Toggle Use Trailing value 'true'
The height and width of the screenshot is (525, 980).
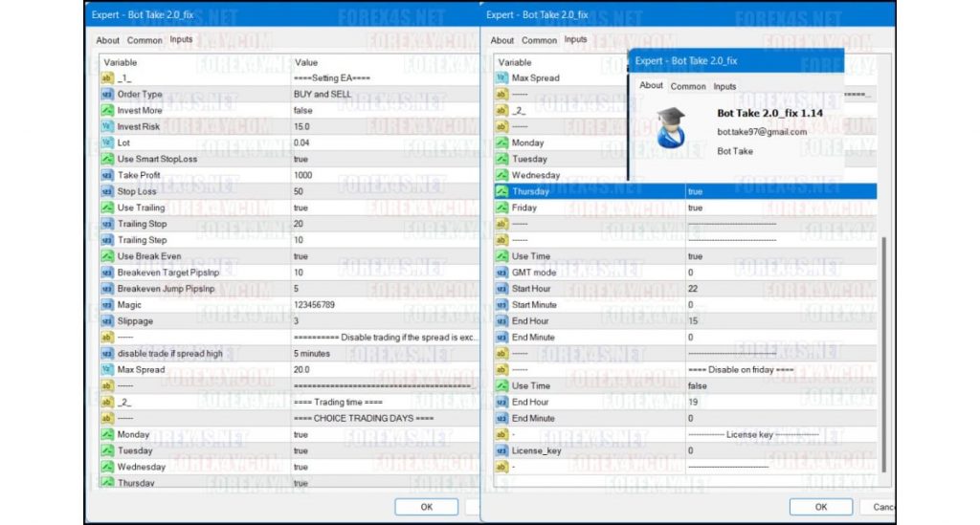click(x=301, y=208)
